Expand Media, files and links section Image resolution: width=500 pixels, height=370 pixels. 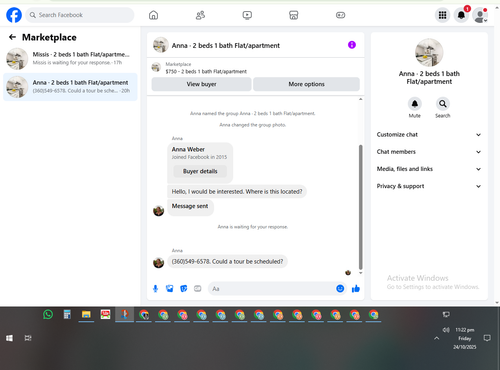tap(429, 169)
